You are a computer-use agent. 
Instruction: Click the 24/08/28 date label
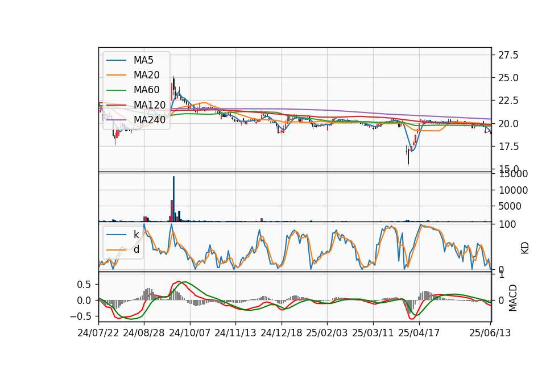pos(144,333)
